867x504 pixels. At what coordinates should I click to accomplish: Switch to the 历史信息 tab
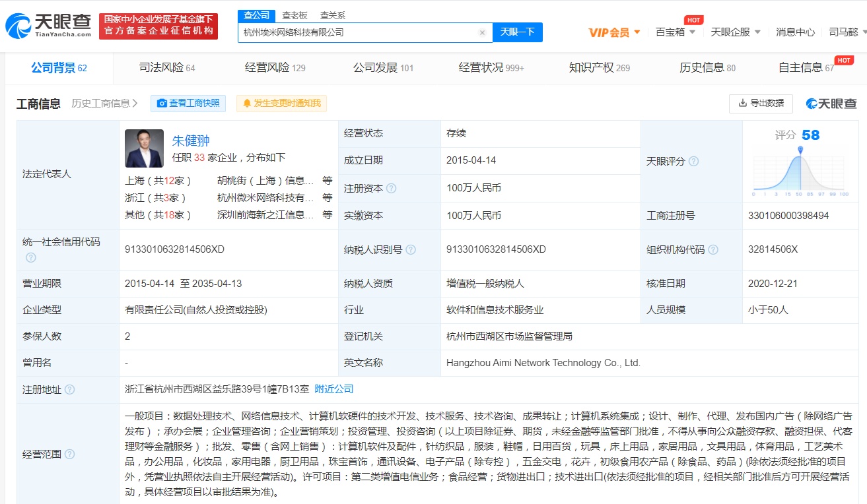click(707, 67)
